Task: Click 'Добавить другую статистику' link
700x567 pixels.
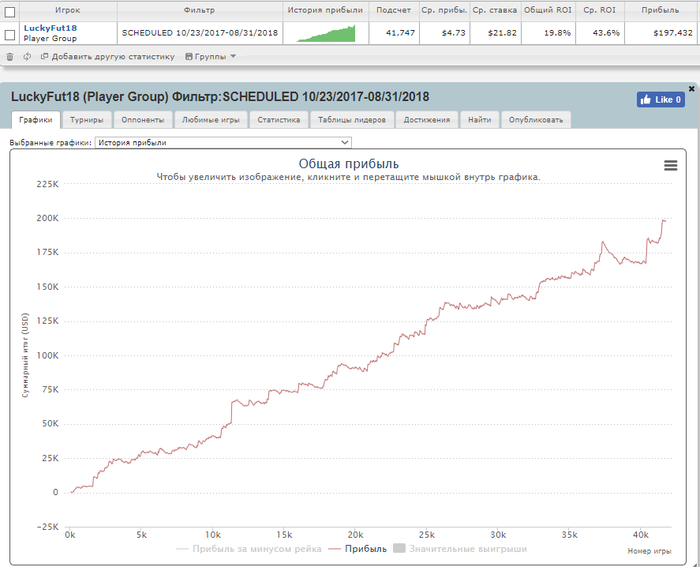Action: 108,56
